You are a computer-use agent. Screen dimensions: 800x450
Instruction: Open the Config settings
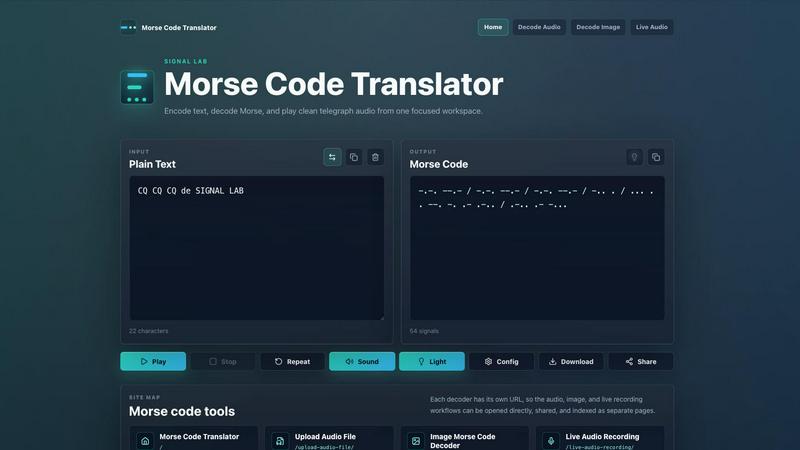coord(502,361)
